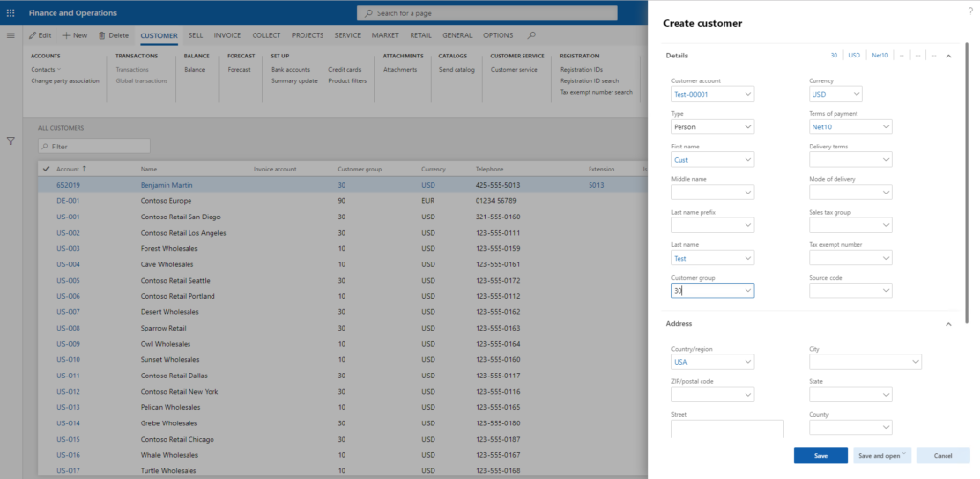Toggle the hamburger navigation menu icon
The image size is (980, 479).
click(x=11, y=35)
